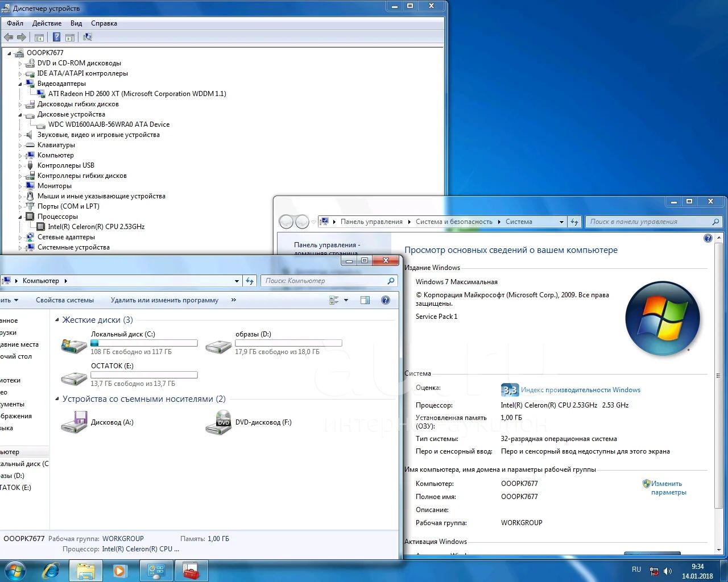Click Панель управления - домашняя страница link

pos(327,249)
